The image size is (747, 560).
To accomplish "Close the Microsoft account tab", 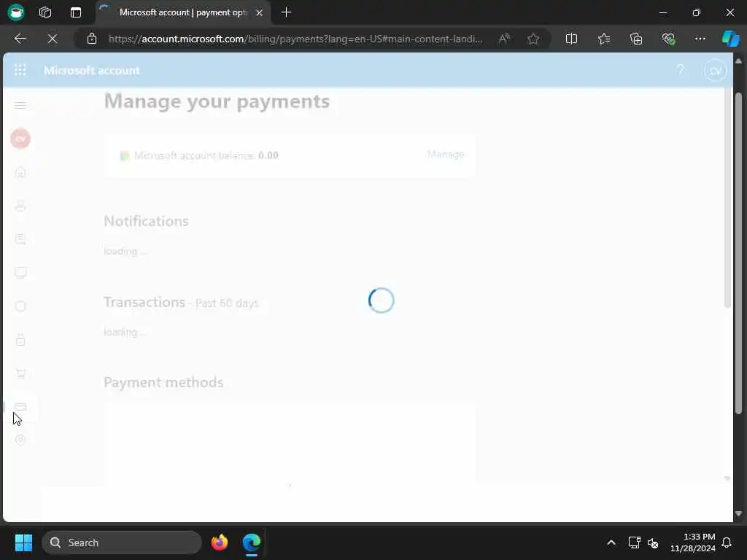I will pos(259,13).
